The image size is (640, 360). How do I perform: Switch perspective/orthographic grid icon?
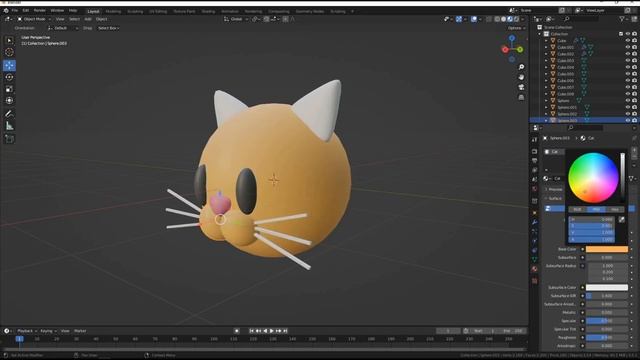[x=521, y=98]
